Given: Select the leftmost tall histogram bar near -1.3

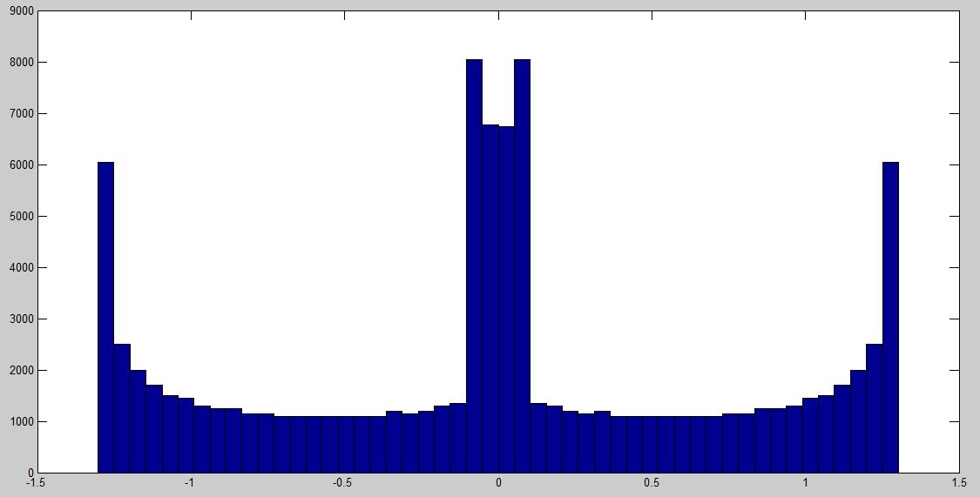Looking at the screenshot, I should pos(105,317).
